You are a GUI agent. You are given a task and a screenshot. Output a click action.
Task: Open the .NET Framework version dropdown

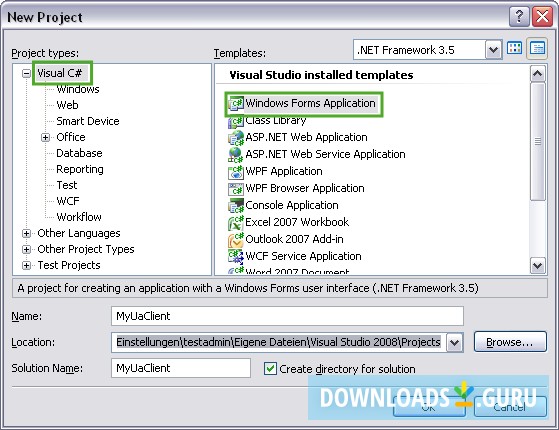coord(493,50)
